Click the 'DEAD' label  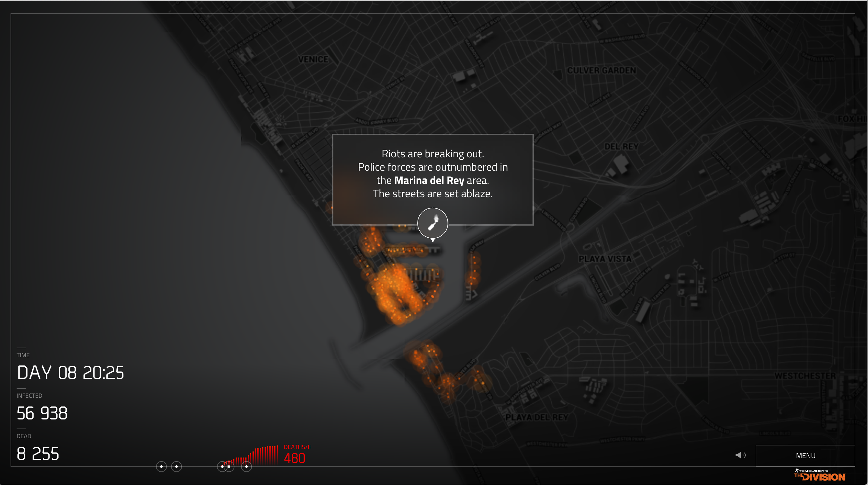point(24,436)
